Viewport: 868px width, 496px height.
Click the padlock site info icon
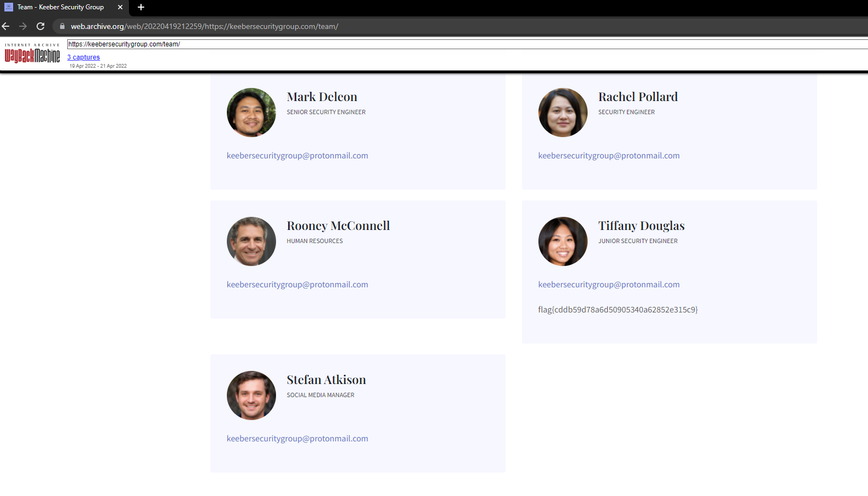[x=62, y=26]
